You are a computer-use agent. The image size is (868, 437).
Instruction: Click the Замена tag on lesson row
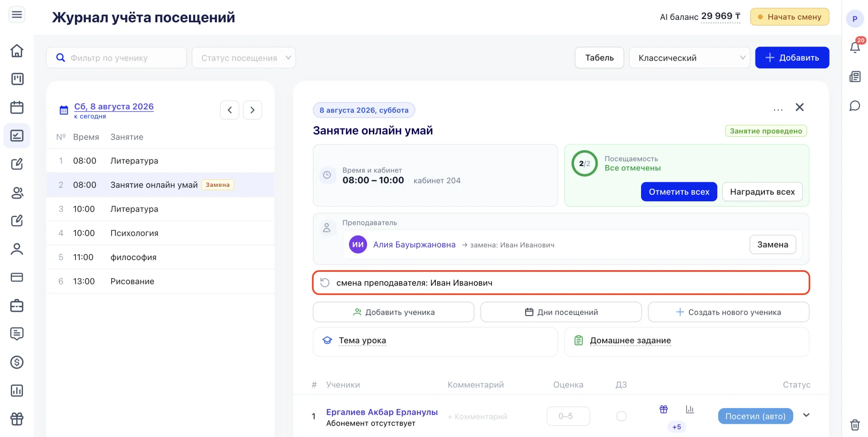click(217, 185)
